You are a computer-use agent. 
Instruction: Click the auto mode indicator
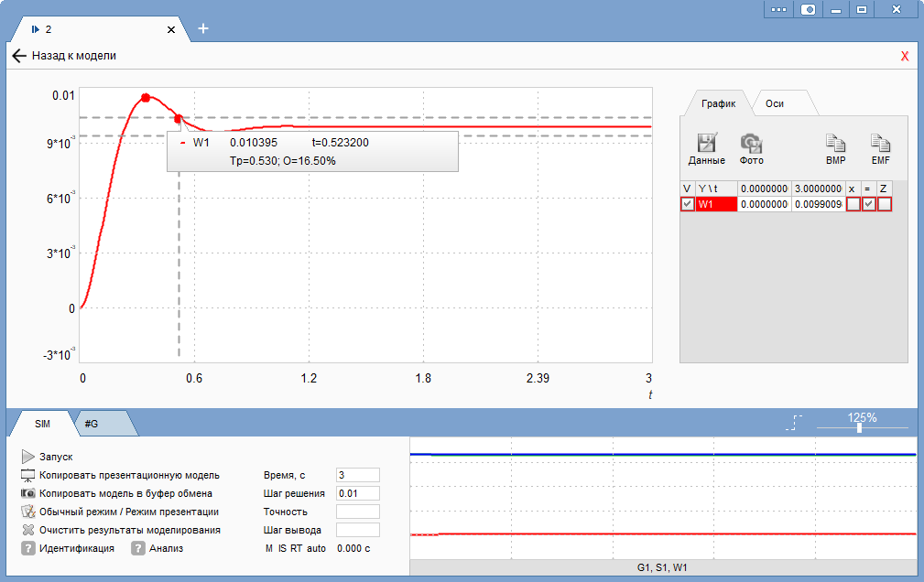click(x=317, y=548)
